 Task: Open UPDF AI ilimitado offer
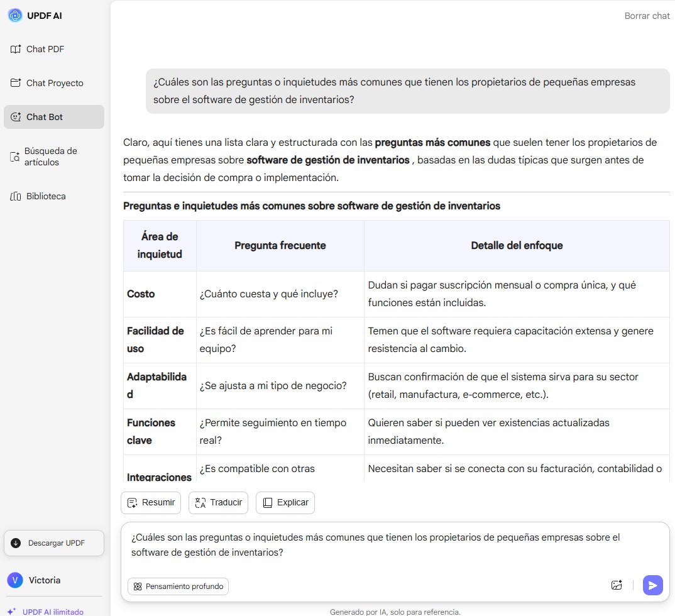point(46,611)
